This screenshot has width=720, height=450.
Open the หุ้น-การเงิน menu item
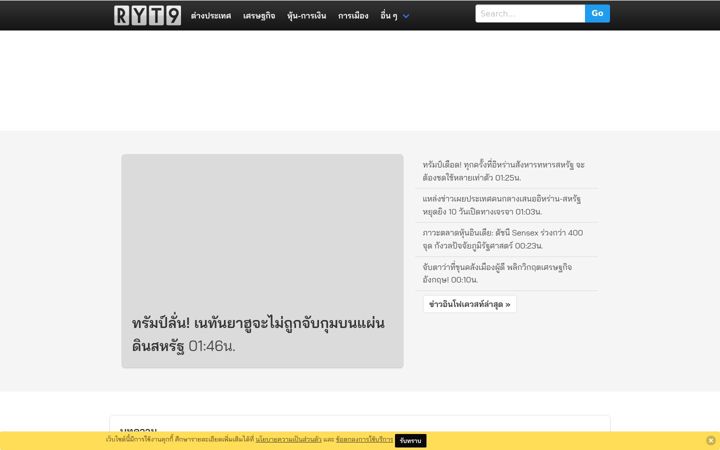point(306,16)
